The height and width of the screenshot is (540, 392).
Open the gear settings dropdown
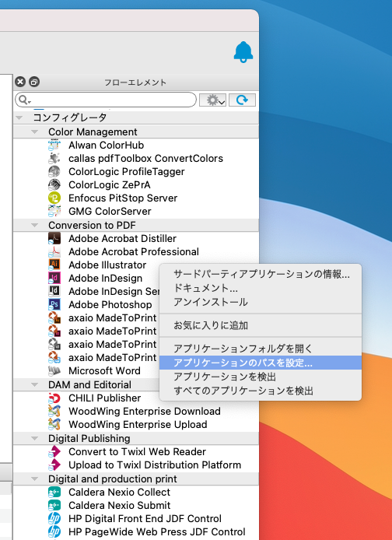coord(212,100)
